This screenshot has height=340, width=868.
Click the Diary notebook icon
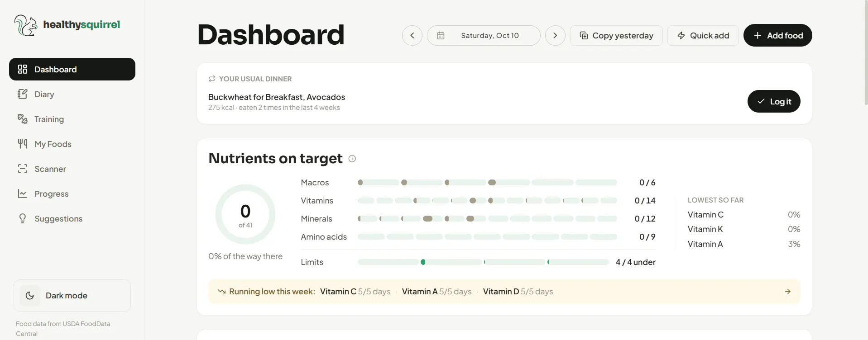(22, 94)
